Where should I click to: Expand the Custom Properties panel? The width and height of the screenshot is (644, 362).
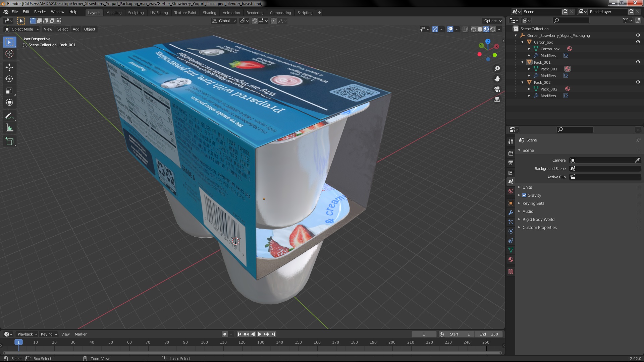click(x=539, y=227)
